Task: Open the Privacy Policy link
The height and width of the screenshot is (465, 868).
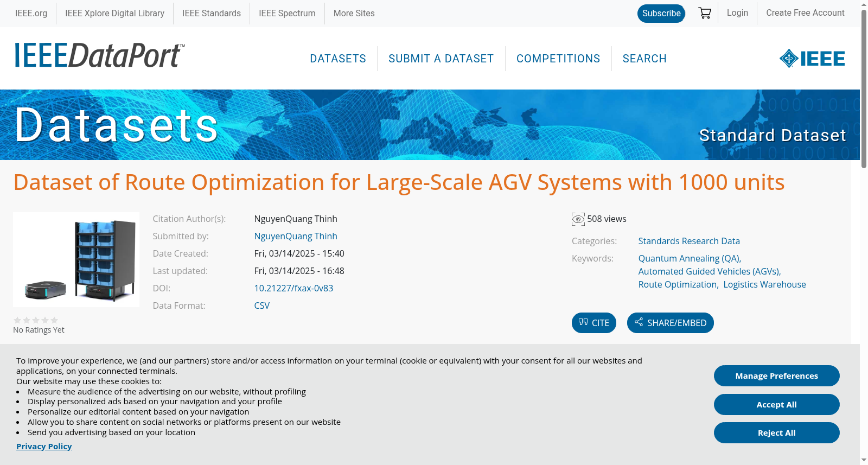Action: click(x=44, y=446)
